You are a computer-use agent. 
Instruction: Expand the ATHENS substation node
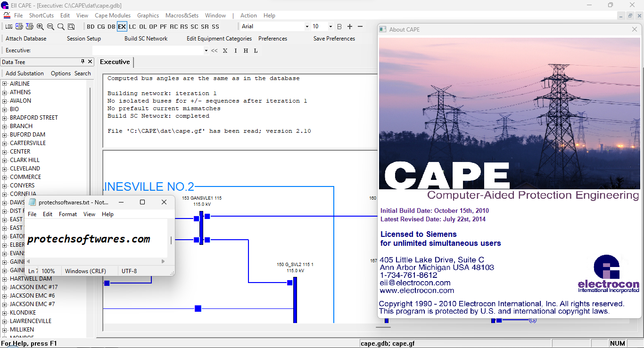[x=5, y=92]
